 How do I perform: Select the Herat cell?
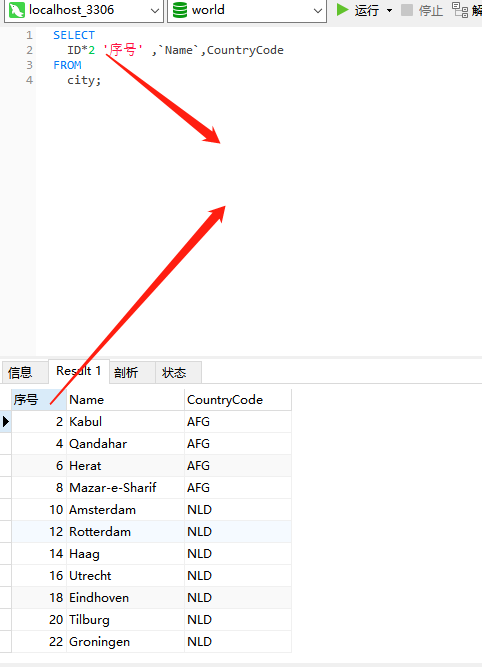click(x=125, y=466)
